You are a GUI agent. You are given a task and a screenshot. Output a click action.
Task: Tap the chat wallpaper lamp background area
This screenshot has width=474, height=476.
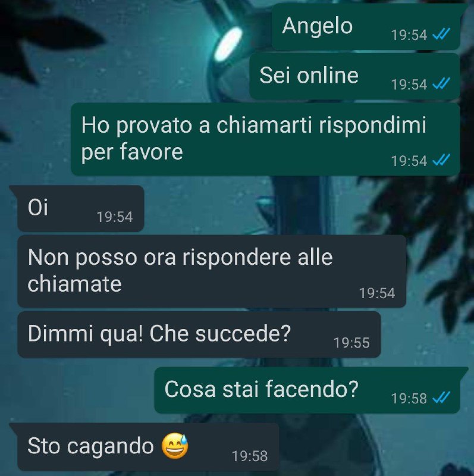228,44
